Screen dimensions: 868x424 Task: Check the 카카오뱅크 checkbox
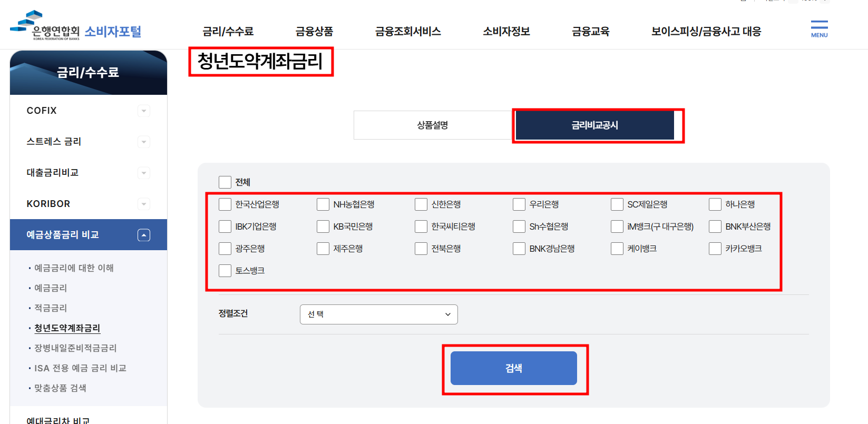click(x=715, y=249)
